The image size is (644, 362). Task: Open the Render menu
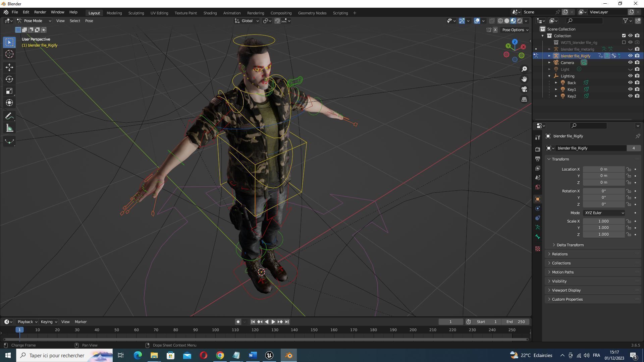(40, 12)
